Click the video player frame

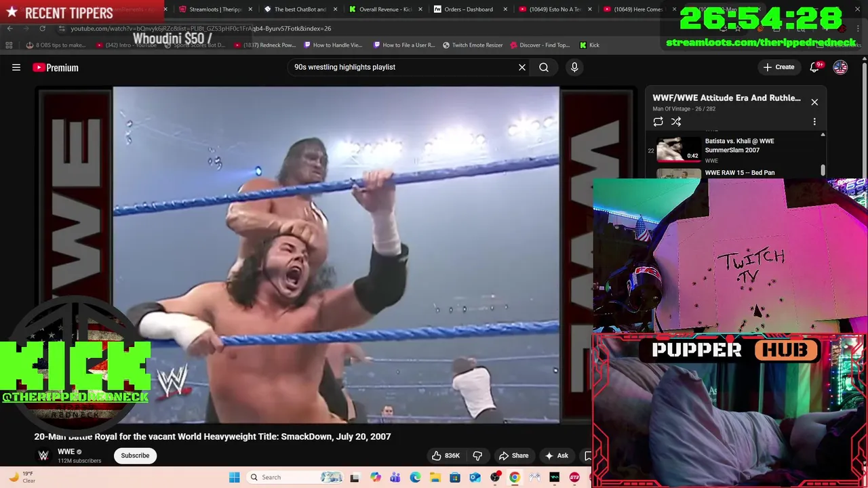pyautogui.click(x=336, y=255)
